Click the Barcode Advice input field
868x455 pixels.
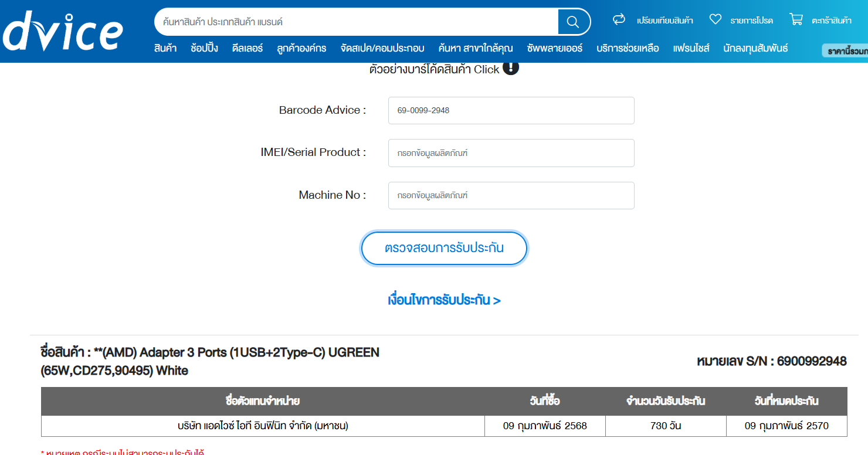click(x=511, y=110)
